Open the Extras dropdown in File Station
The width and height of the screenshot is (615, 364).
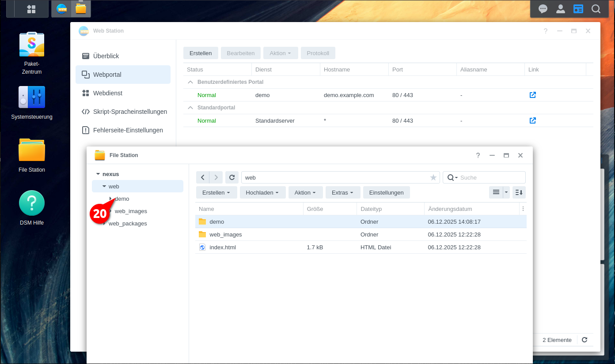342,192
